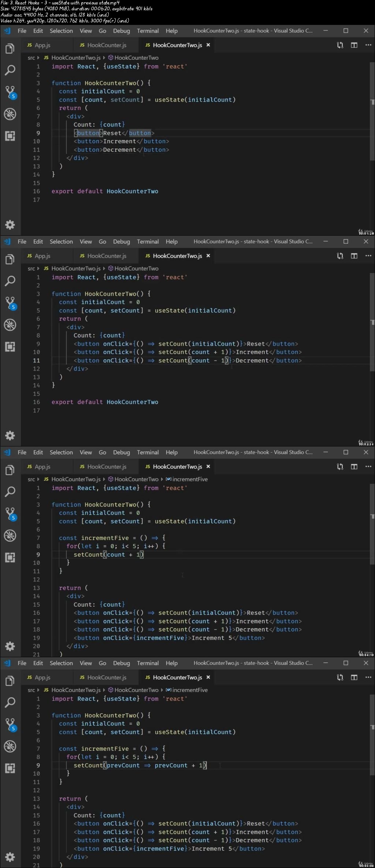Open Edit menu in the 00:04:10 frame
Screen dimensions: 375x868
pyautogui.click(x=38, y=452)
